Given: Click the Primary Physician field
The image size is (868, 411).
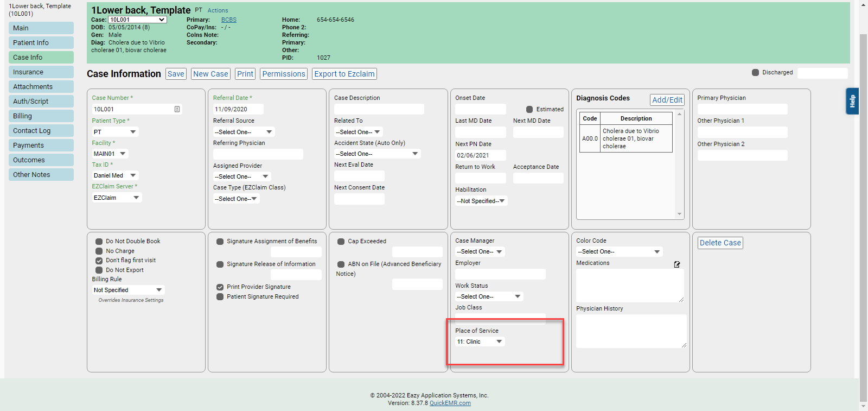Looking at the screenshot, I should tap(742, 109).
